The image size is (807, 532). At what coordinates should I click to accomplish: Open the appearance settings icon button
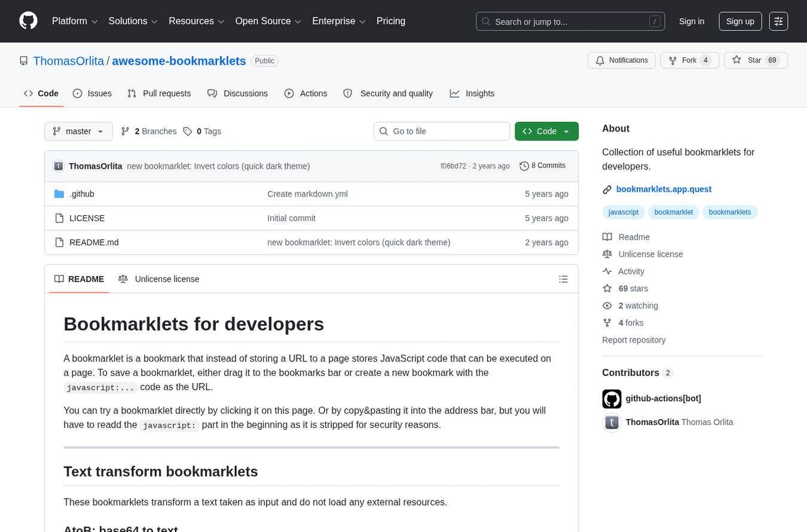click(x=778, y=22)
